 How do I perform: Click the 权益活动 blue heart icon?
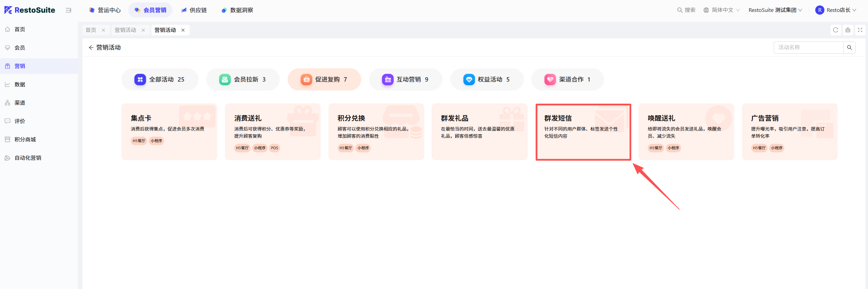tap(469, 80)
